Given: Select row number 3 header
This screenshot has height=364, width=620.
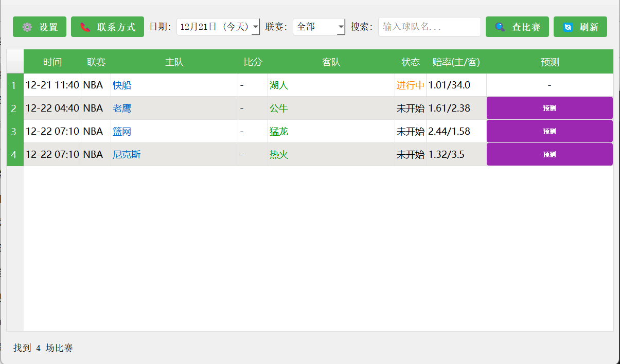Looking at the screenshot, I should (14, 132).
